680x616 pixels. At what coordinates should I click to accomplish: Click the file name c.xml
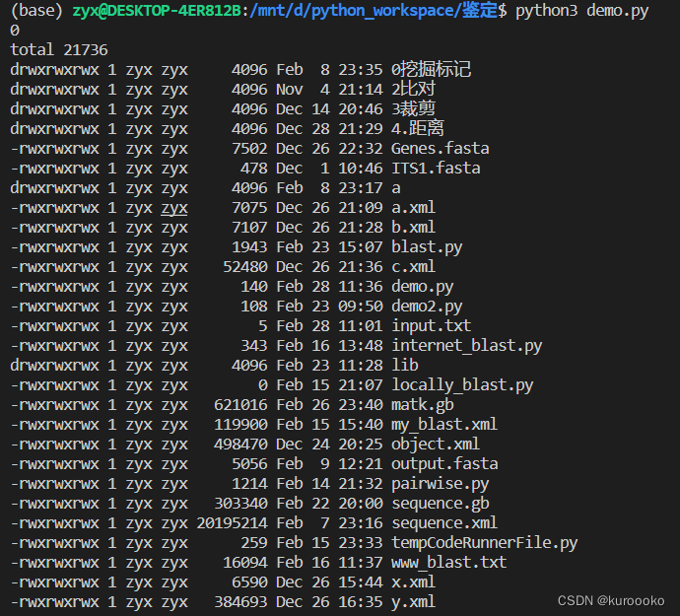click(x=413, y=267)
